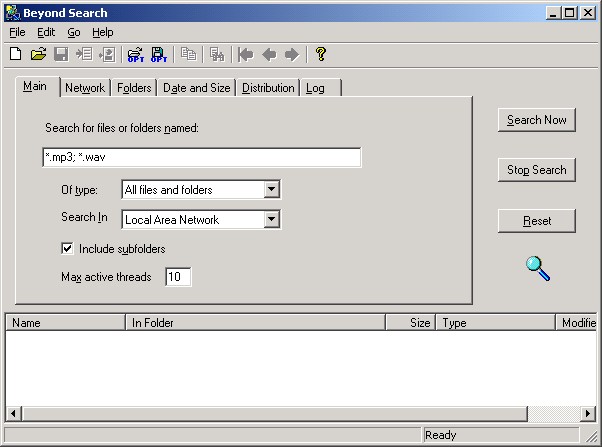Sort results by Type column header
Viewport: 602px width, 447px height.
pos(496,323)
